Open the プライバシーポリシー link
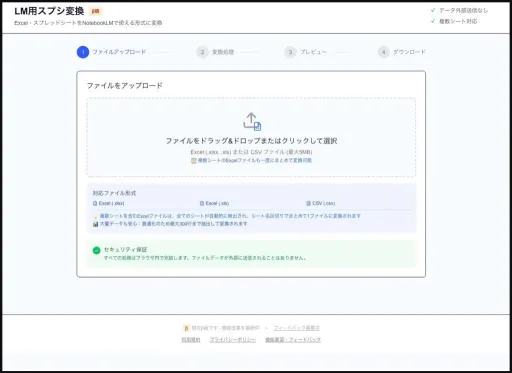The height and width of the screenshot is (373, 512). 233,340
